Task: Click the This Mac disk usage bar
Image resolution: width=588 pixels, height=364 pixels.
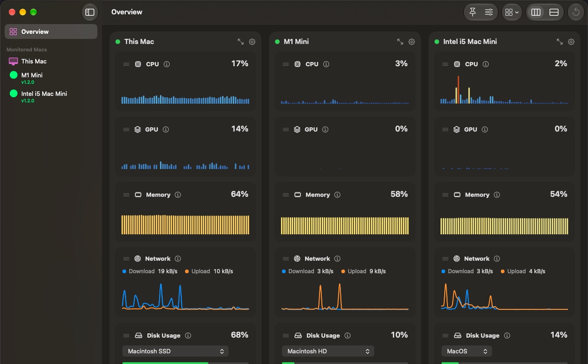Action: point(185,363)
